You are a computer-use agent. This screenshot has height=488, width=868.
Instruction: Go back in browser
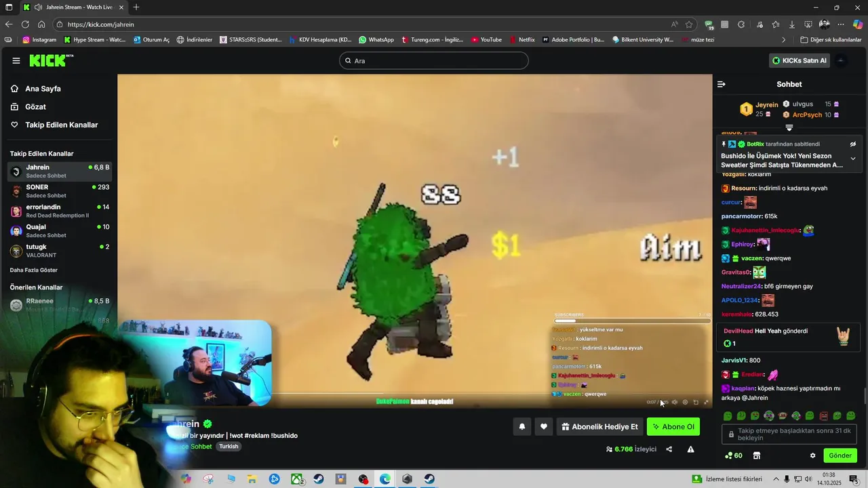pyautogui.click(x=9, y=24)
